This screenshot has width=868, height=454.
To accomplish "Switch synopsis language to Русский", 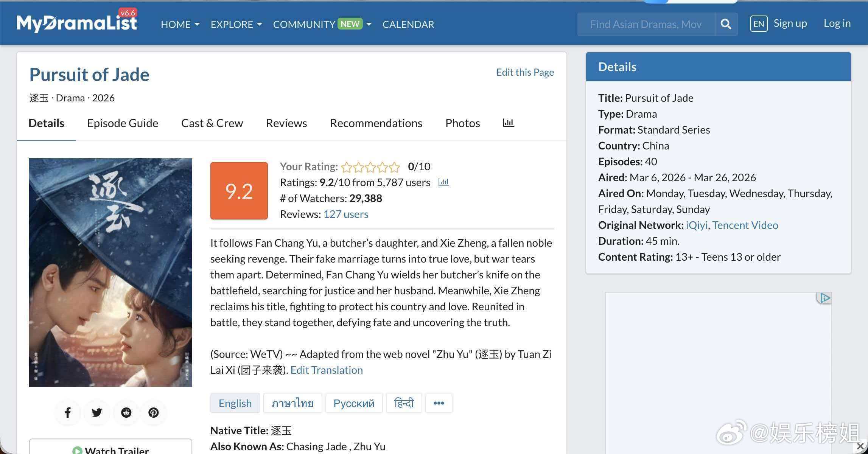I will coord(354,403).
